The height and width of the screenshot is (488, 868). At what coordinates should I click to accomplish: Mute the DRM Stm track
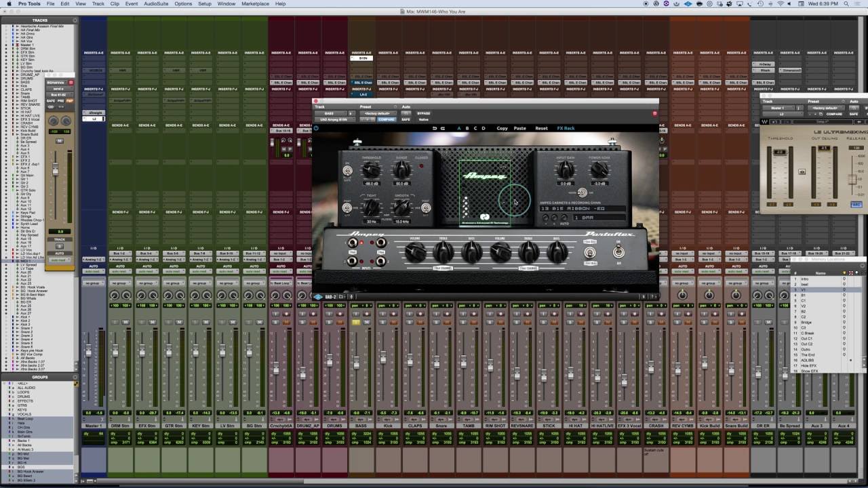pyautogui.click(x=125, y=322)
